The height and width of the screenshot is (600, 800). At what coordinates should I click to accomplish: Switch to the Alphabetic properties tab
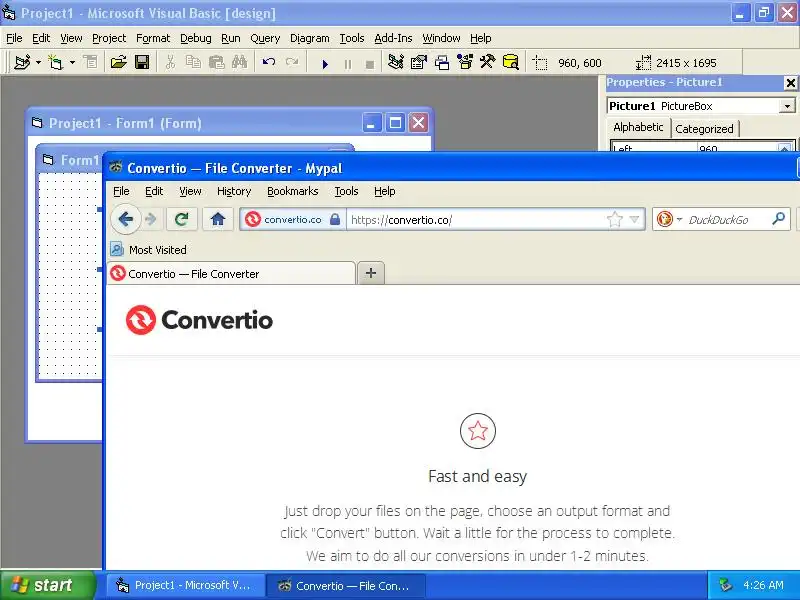coord(638,127)
